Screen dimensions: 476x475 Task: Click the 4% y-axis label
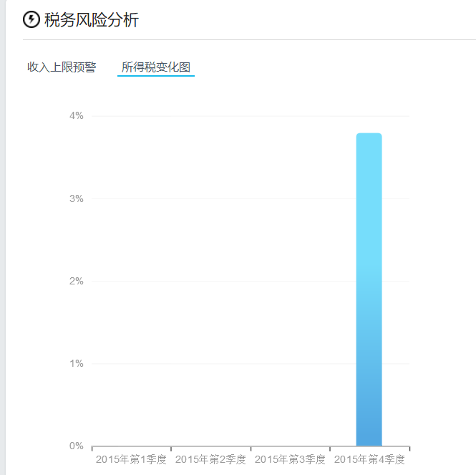point(76,115)
